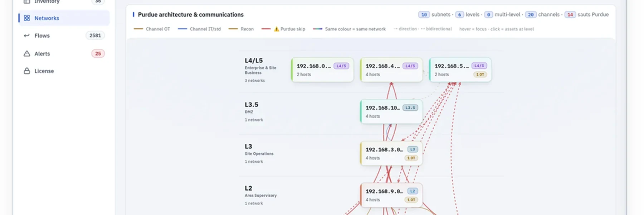644x215 pixels.
Task: Click the L3 level heading
Action: pyautogui.click(x=248, y=146)
